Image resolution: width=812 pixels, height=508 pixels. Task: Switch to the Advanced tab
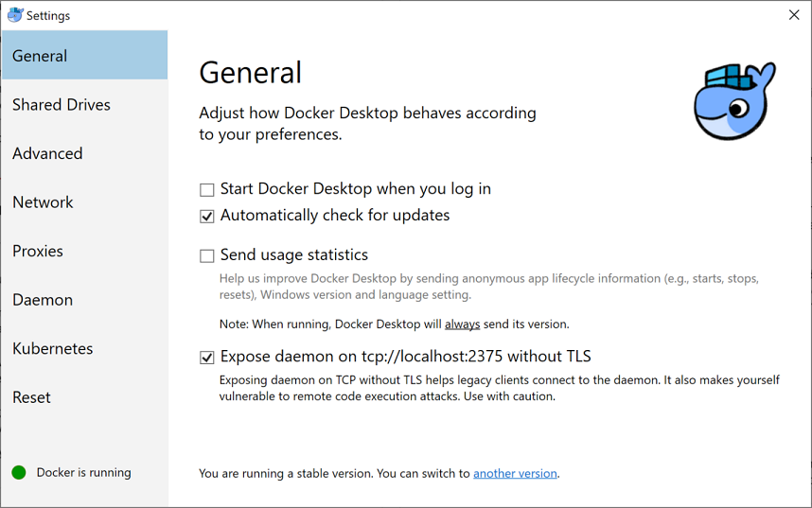coord(47,153)
